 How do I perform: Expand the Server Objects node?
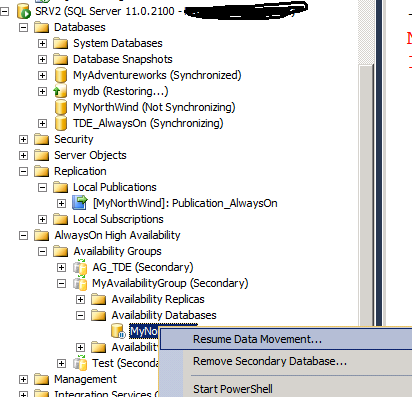click(x=23, y=155)
